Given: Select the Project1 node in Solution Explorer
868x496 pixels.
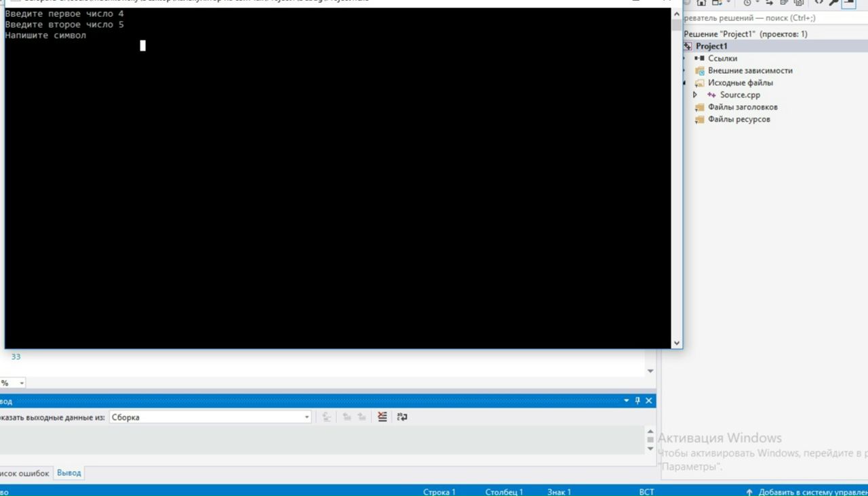Looking at the screenshot, I should coord(711,46).
